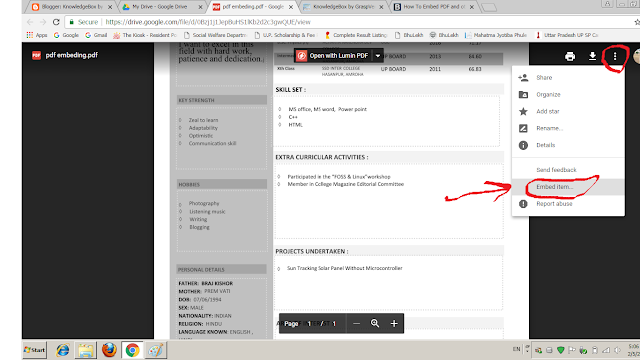The width and height of the screenshot is (640, 360).
Task: Click Chrome icon on taskbar
Action: click(132, 350)
